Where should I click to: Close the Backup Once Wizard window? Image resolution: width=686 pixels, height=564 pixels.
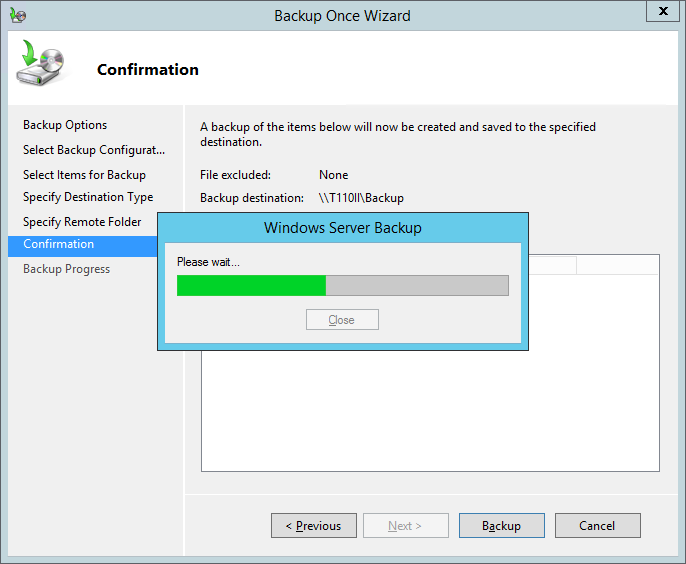pyautogui.click(x=660, y=12)
